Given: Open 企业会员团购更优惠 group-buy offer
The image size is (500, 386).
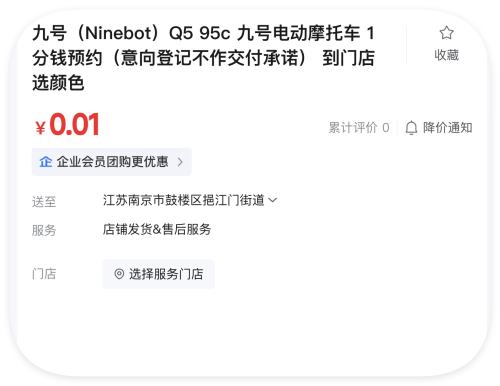Looking at the screenshot, I should tap(112, 162).
